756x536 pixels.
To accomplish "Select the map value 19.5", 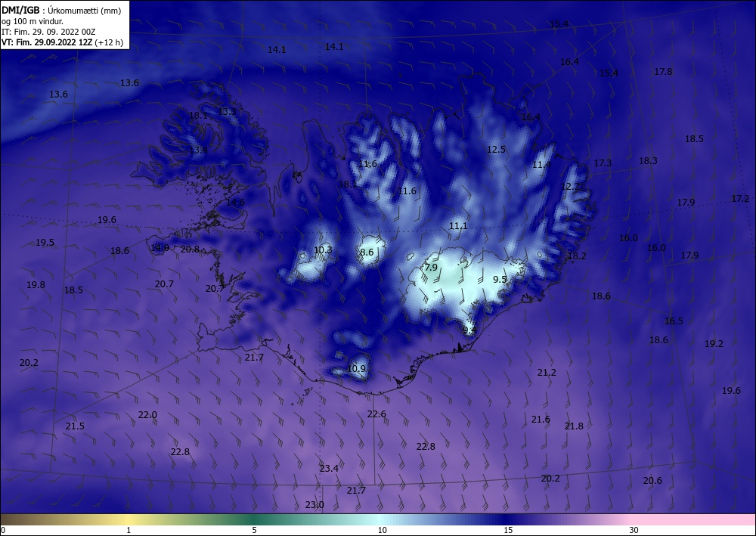I will point(45,242).
